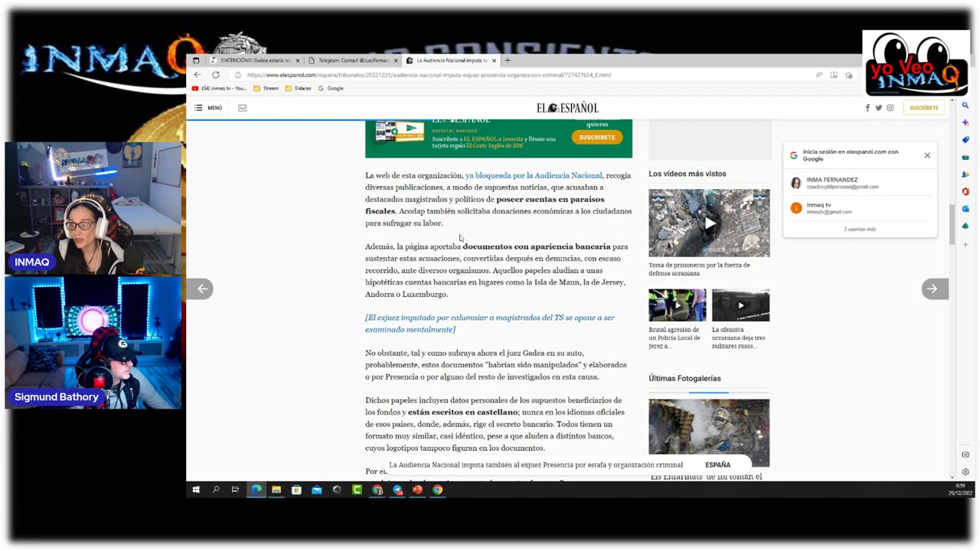Switch to Telegram on the taskbar
Viewport: 980px width, 551px height.
[397, 490]
